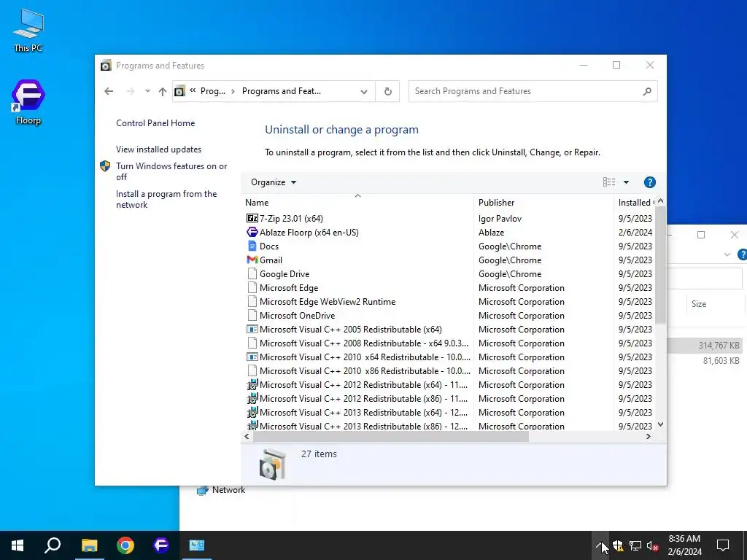Refresh the Programs and Features list
Screen dimensions: 747x560
coord(388,91)
